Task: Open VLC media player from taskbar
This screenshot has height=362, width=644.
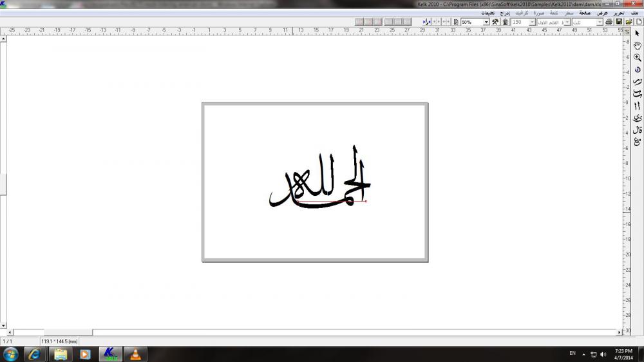Action: [135, 354]
